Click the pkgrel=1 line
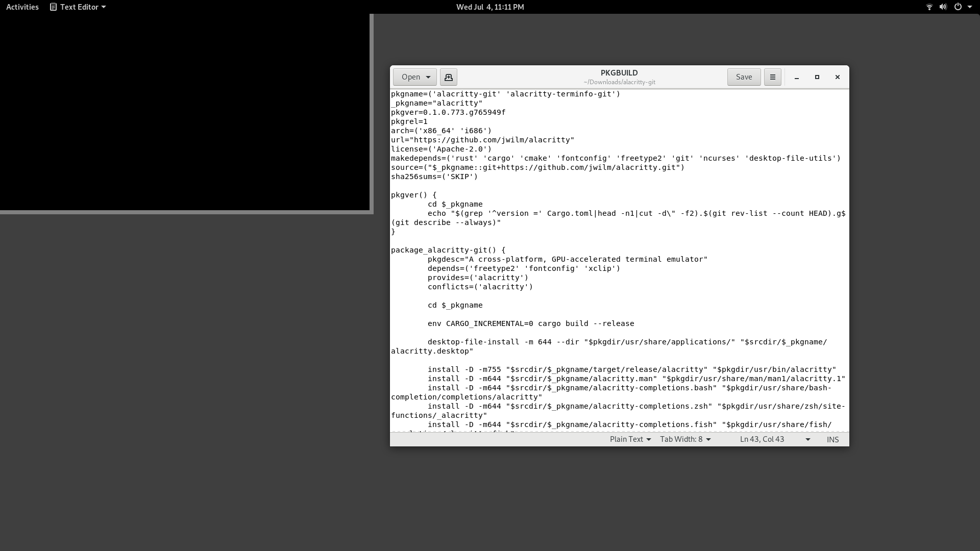This screenshot has width=980, height=551. (x=409, y=121)
